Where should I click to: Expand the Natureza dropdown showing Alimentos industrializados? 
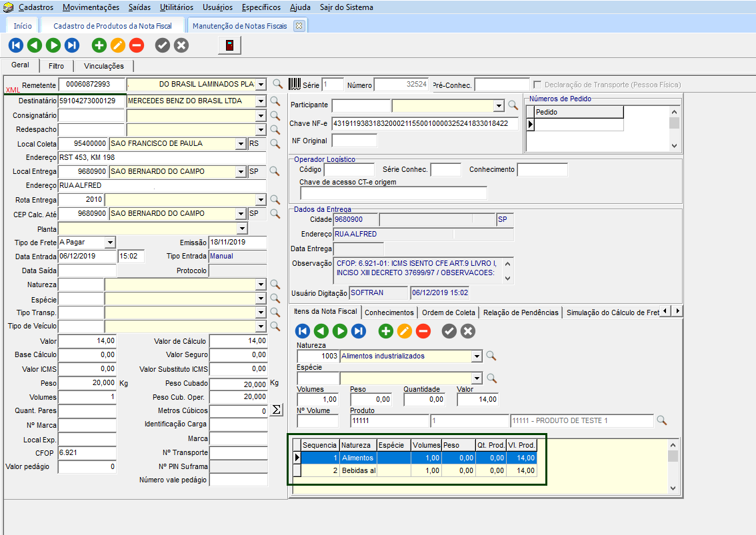click(476, 356)
